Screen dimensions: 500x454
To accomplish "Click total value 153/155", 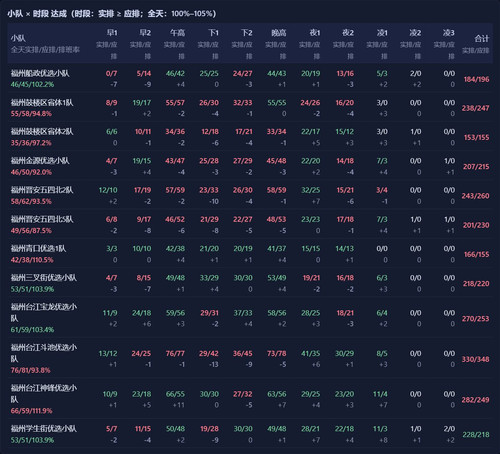I will click(477, 137).
